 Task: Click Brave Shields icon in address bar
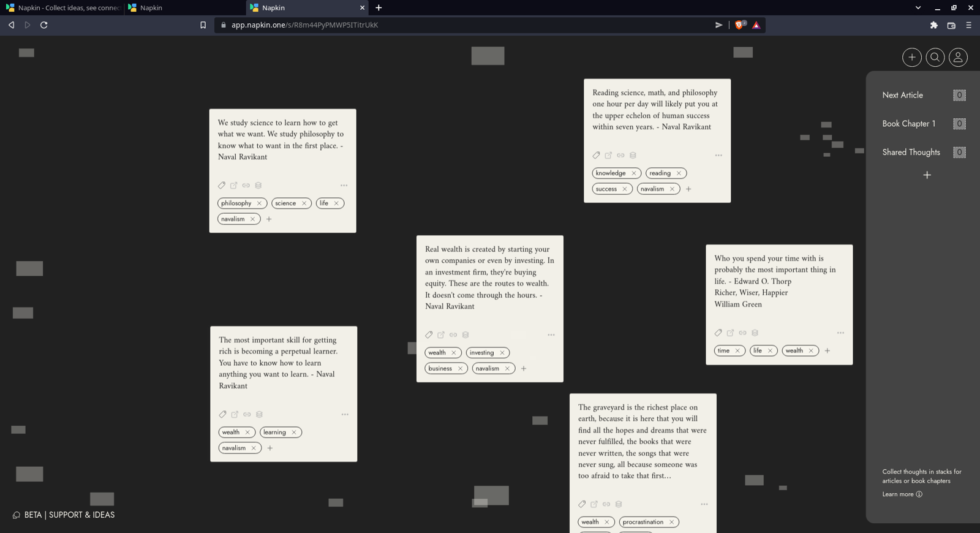[739, 25]
